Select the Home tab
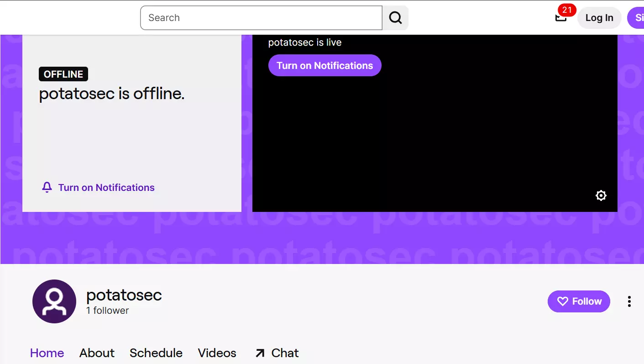The height and width of the screenshot is (364, 644). click(47, 353)
